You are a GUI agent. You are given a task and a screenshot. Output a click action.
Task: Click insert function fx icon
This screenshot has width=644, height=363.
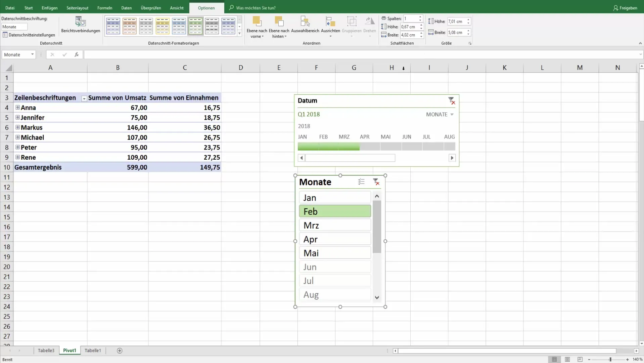pos(77,54)
